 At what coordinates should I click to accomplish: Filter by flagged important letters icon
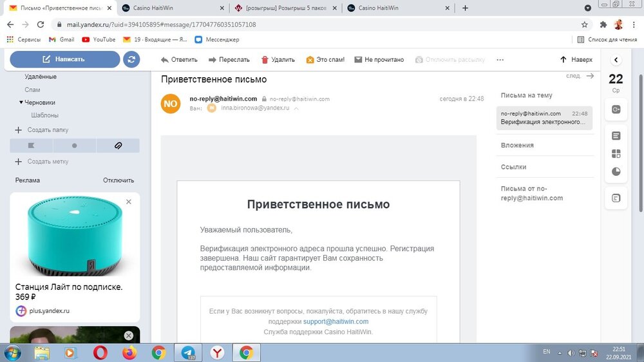(31, 146)
